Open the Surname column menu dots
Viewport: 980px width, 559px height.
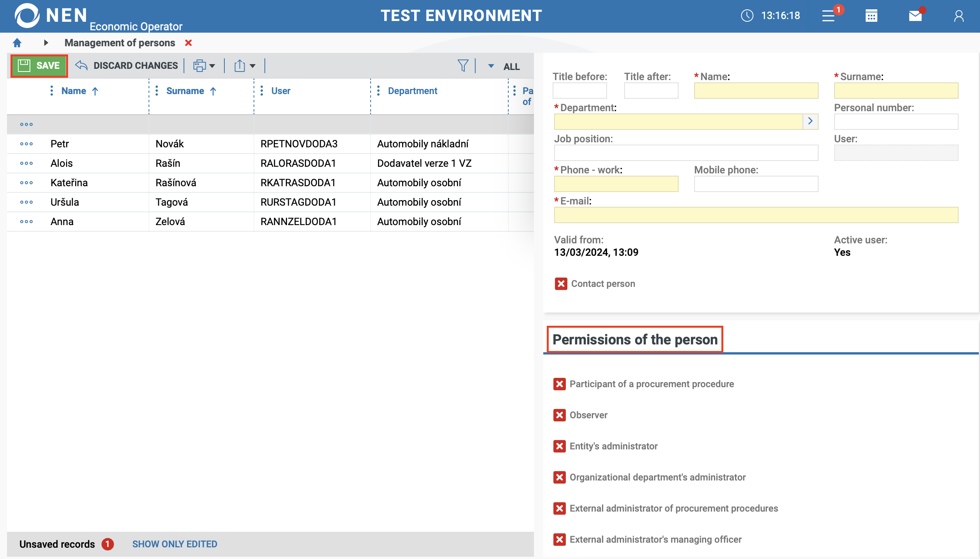[157, 91]
